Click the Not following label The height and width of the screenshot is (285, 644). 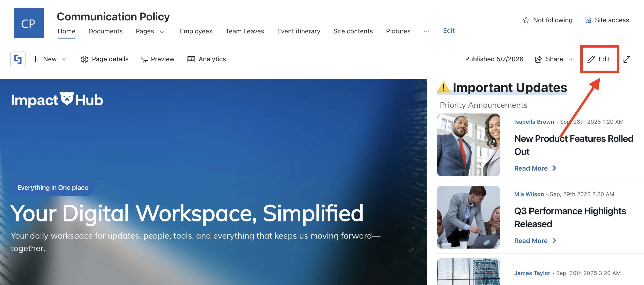pos(553,20)
